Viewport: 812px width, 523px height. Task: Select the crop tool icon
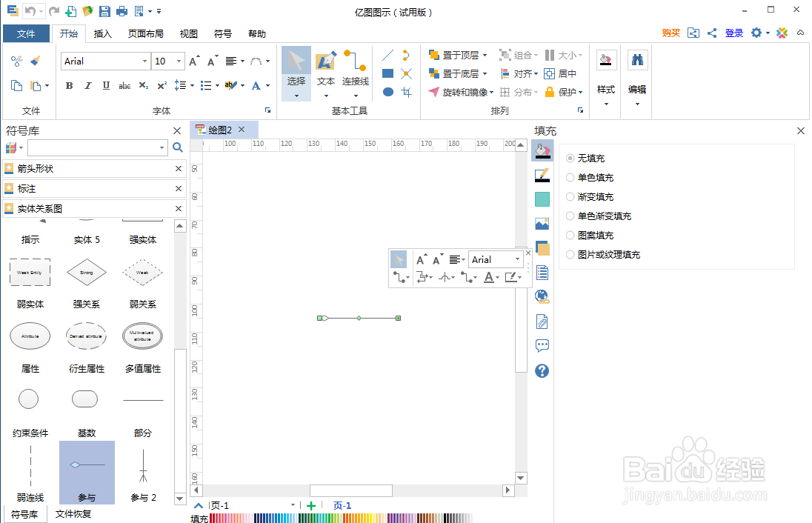tap(407, 92)
